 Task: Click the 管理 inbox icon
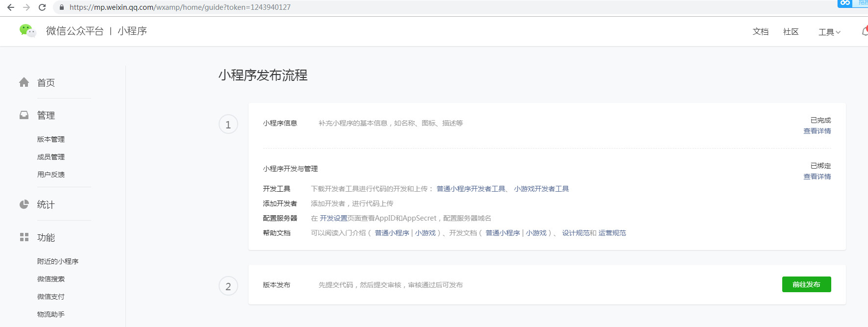(x=24, y=115)
